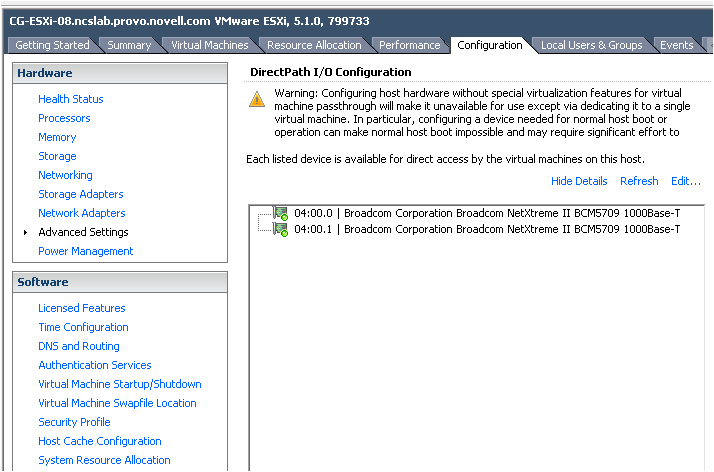Open the Edit... link for passthrough devices

pyautogui.click(x=685, y=181)
